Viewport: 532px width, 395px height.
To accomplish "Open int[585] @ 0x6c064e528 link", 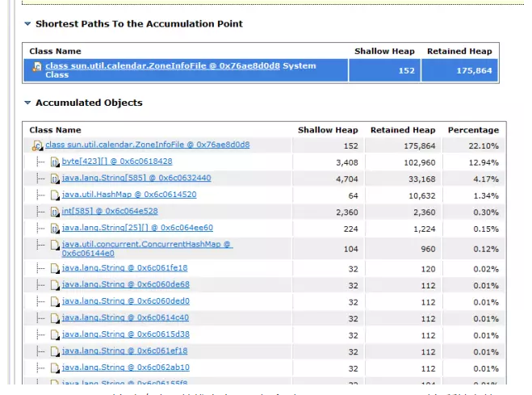I will (110, 211).
